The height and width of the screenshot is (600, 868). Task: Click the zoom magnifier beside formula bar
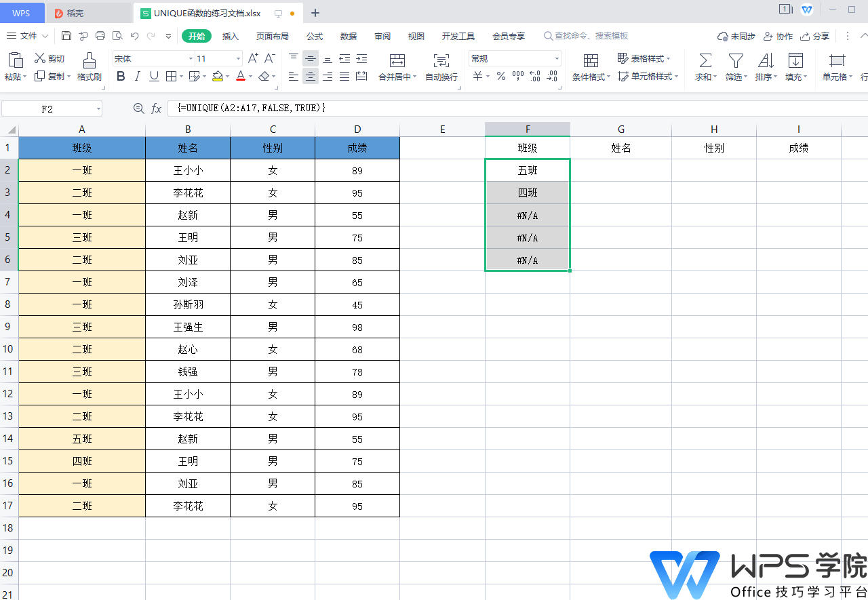pyautogui.click(x=139, y=108)
